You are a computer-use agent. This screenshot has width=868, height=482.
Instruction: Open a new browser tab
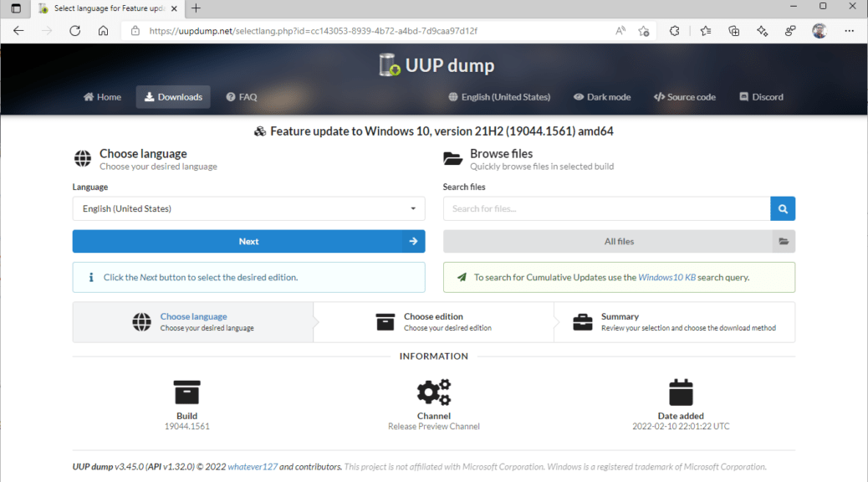196,8
